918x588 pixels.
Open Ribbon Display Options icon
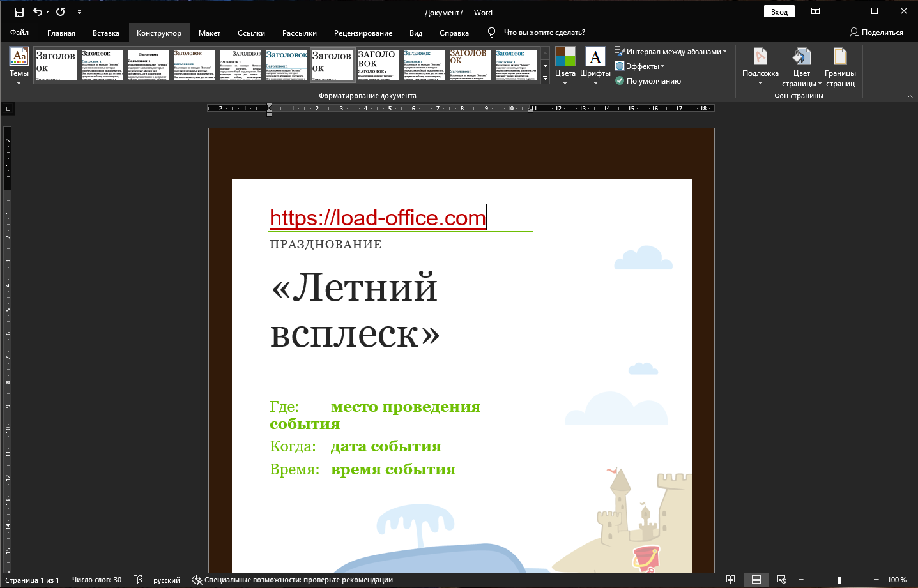click(x=816, y=11)
